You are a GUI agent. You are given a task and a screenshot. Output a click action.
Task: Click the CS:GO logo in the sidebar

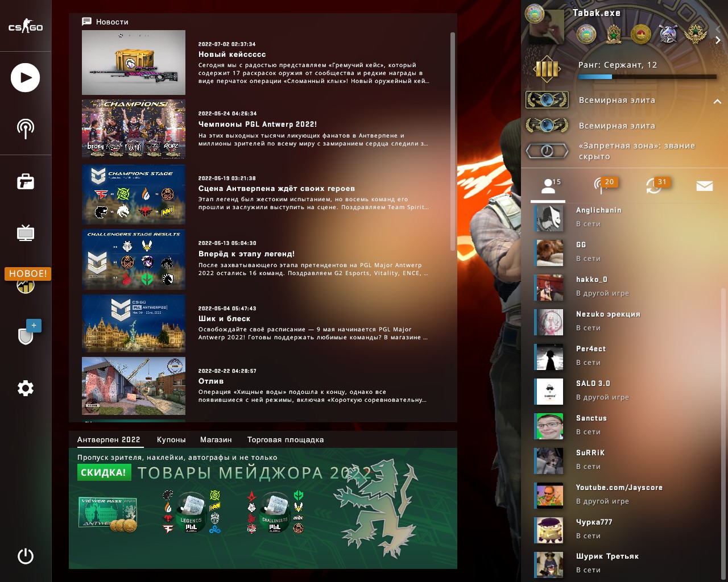[x=26, y=26]
